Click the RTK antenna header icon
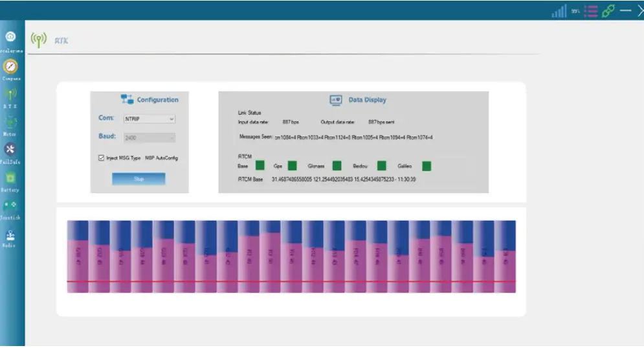The height and width of the screenshot is (348, 644). [39, 40]
